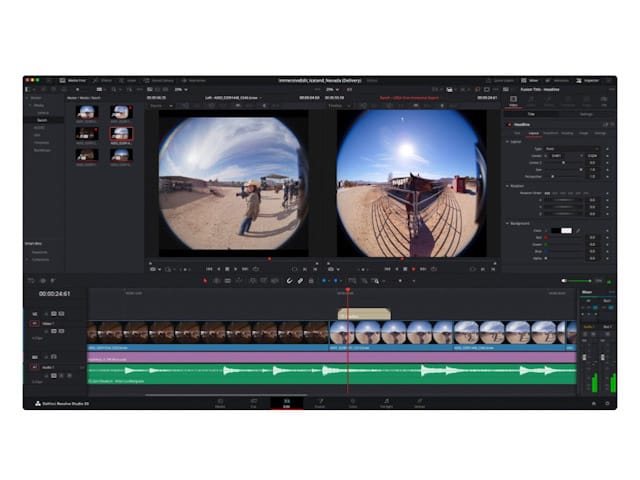Toggle the Media Pool panel button
640x480 pixels.
click(73, 81)
